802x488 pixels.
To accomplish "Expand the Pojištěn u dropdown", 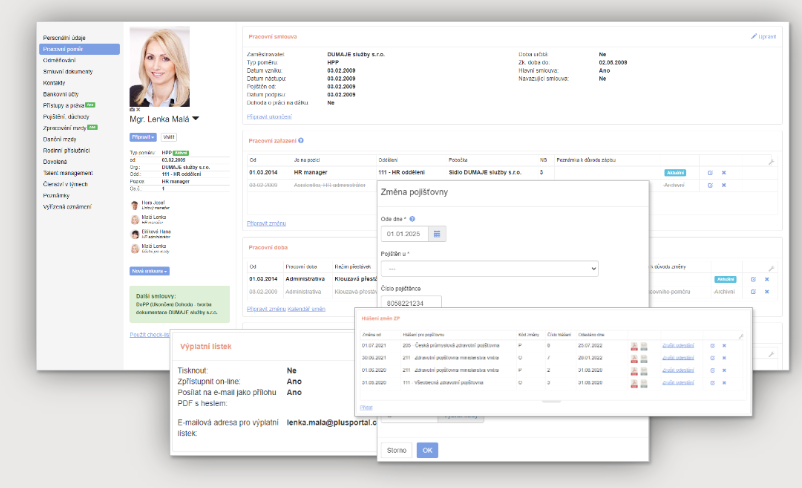I will (x=489, y=269).
